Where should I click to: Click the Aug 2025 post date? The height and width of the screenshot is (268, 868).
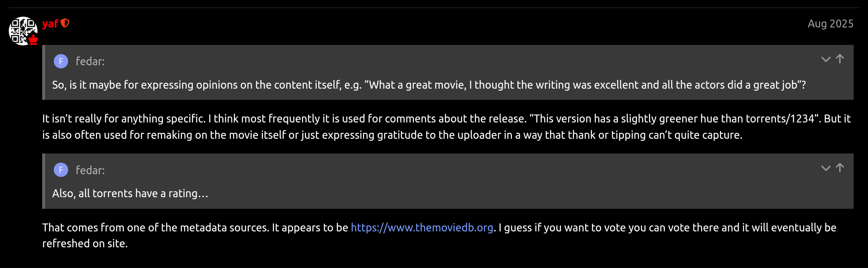(x=830, y=24)
